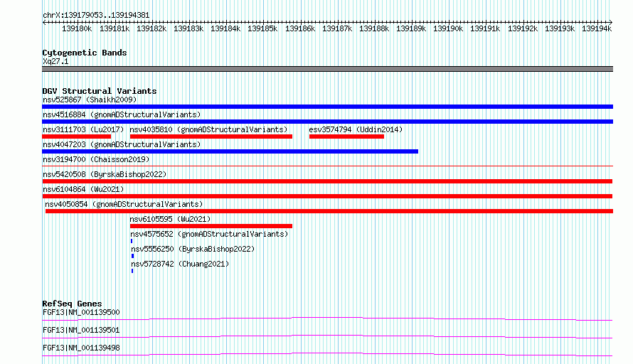The height and width of the screenshot is (364, 633).
Task: Open nsv5556250 (ByrskaBishop2022) label
Action: point(193,249)
